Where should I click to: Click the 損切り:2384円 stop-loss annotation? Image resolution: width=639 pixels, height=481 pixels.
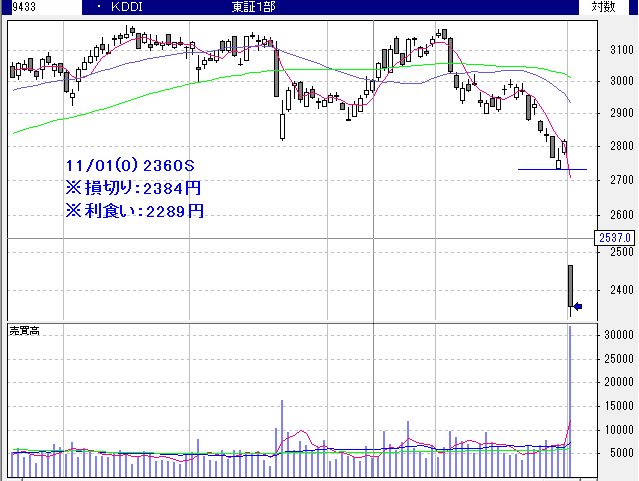coord(134,187)
